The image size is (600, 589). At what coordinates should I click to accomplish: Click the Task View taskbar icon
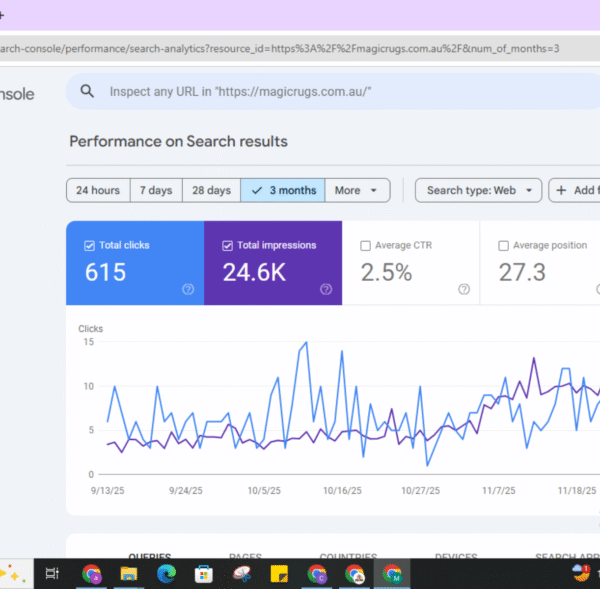click(53, 574)
